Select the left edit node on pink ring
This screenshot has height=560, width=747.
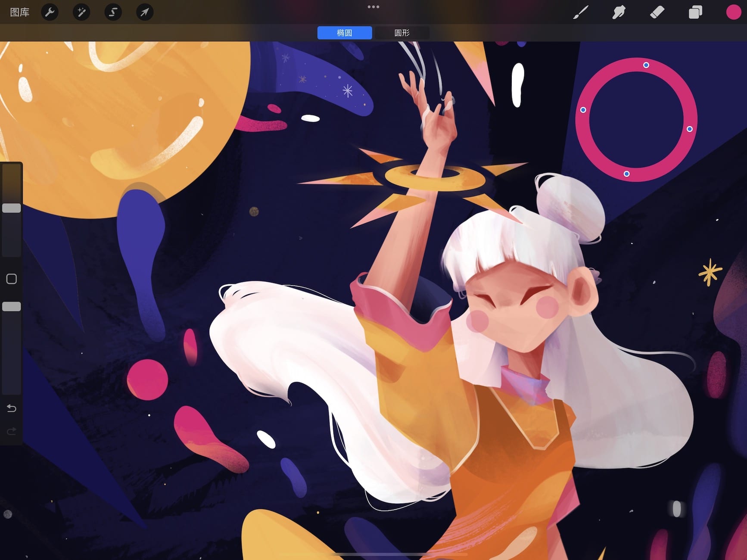(583, 110)
